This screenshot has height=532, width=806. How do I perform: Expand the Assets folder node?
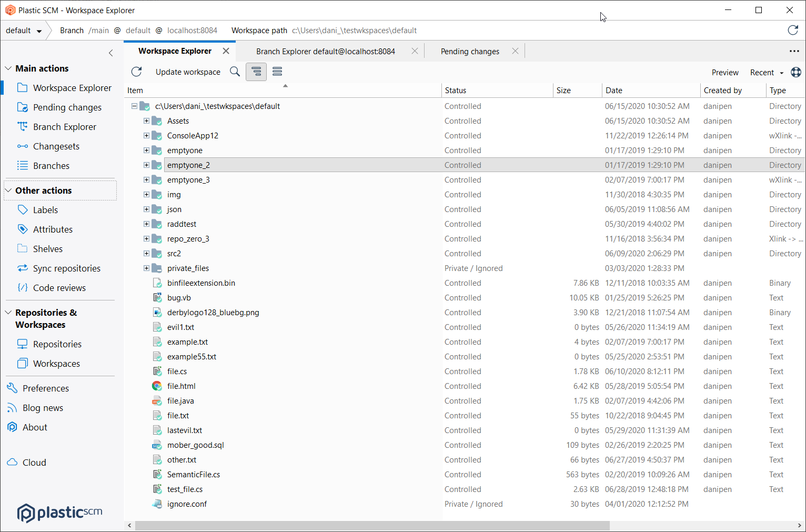[x=147, y=121]
